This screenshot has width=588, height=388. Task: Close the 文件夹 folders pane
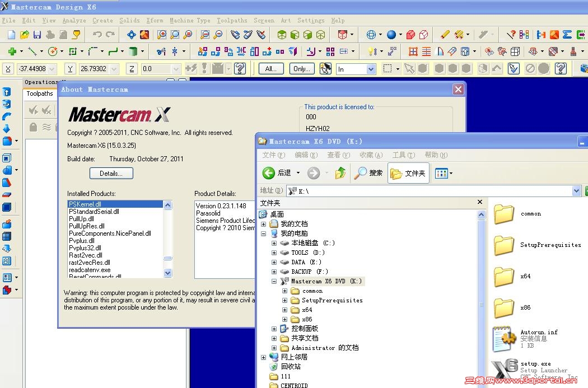[x=479, y=202]
